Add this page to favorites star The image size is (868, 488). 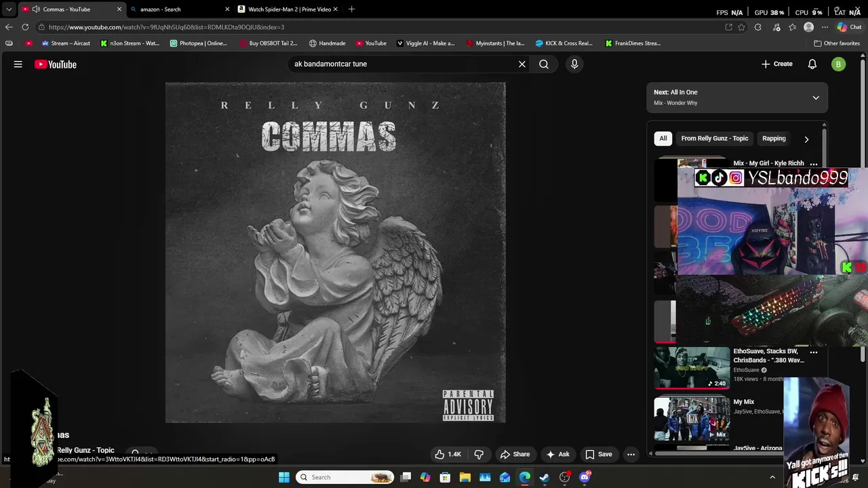[x=741, y=27]
